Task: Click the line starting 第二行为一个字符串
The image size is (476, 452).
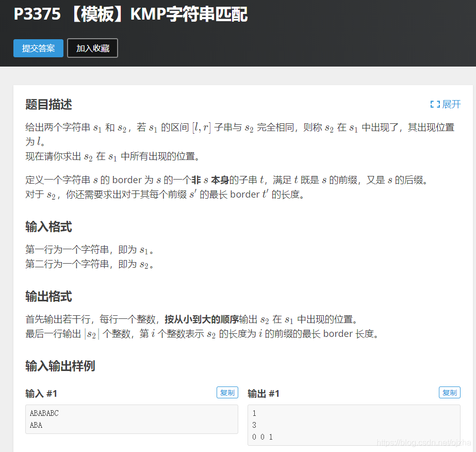Action: (x=90, y=264)
